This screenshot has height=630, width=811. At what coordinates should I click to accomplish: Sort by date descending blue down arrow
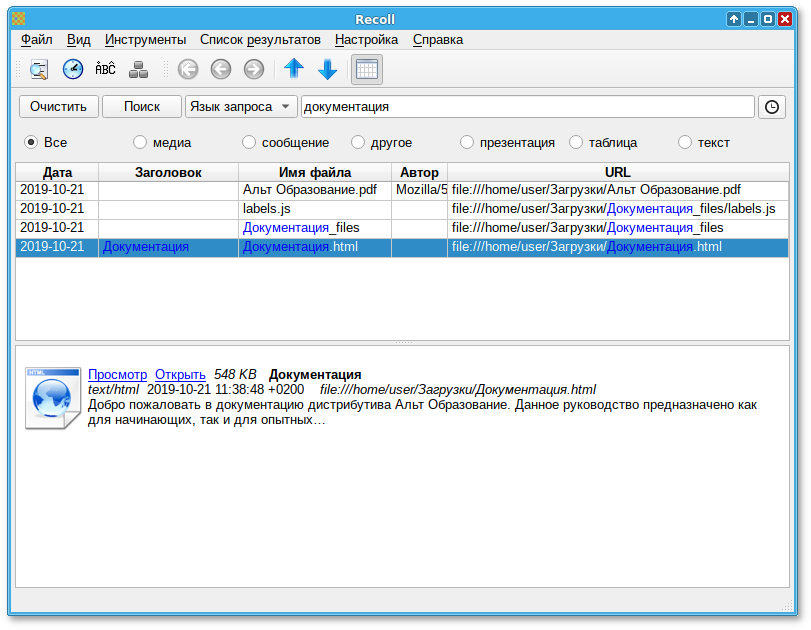tap(327, 69)
